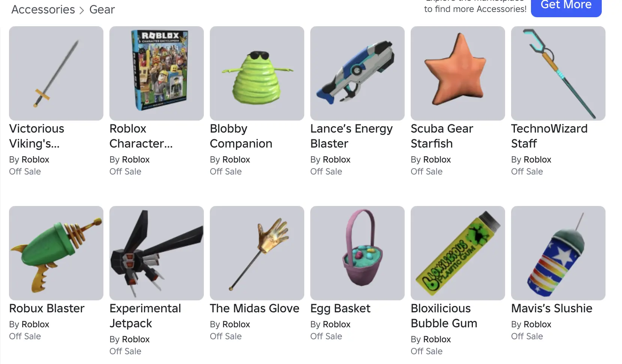This screenshot has height=364, width=622.
Task: Click the golden Midas Glove image
Action: coord(257,253)
